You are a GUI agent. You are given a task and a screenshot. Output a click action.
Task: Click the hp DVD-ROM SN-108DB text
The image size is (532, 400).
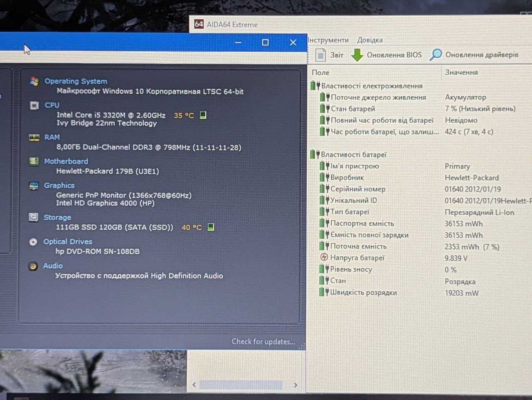[x=98, y=251]
